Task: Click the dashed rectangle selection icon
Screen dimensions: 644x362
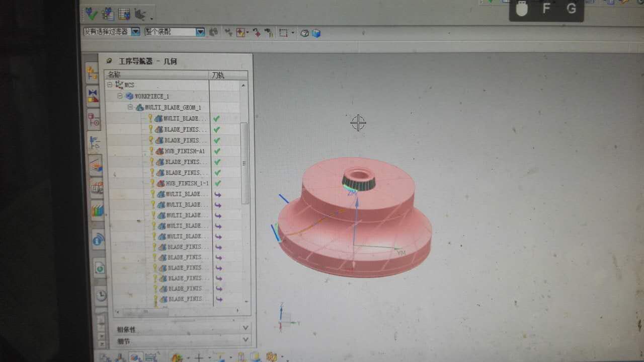Action: point(284,33)
